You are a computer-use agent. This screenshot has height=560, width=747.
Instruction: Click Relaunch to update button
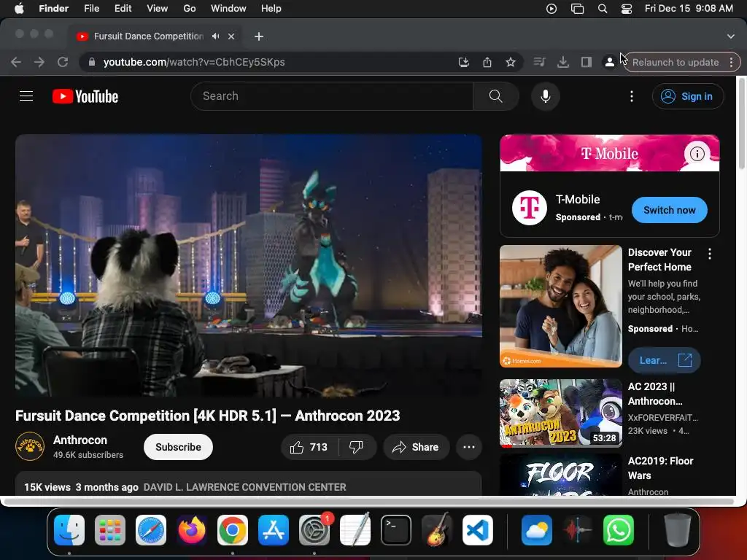click(675, 62)
